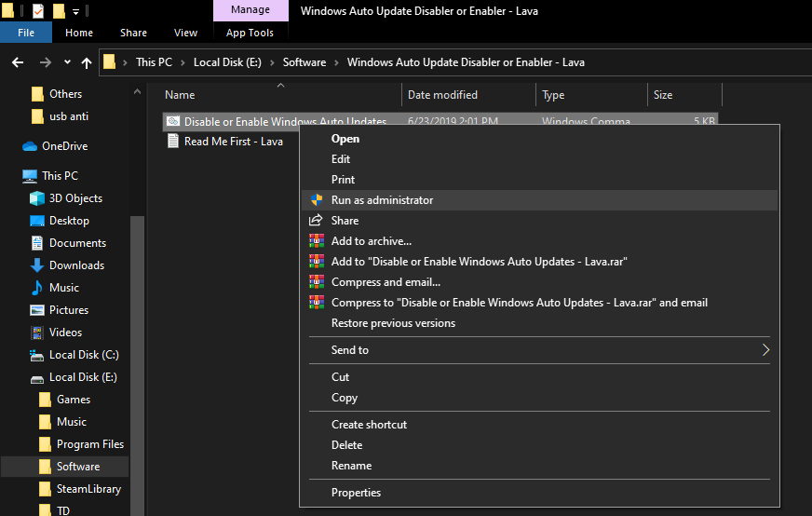This screenshot has height=516, width=812.
Task: Select the Manage contextual tab
Action: [250, 10]
